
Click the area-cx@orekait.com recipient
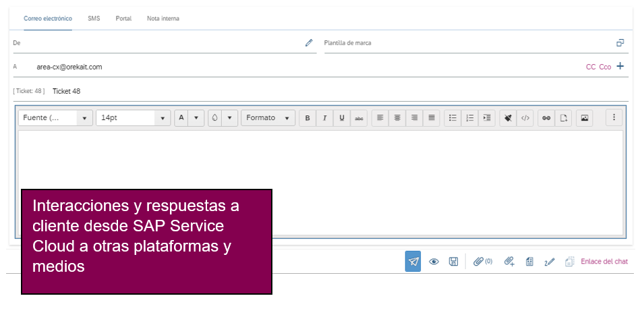(x=69, y=67)
